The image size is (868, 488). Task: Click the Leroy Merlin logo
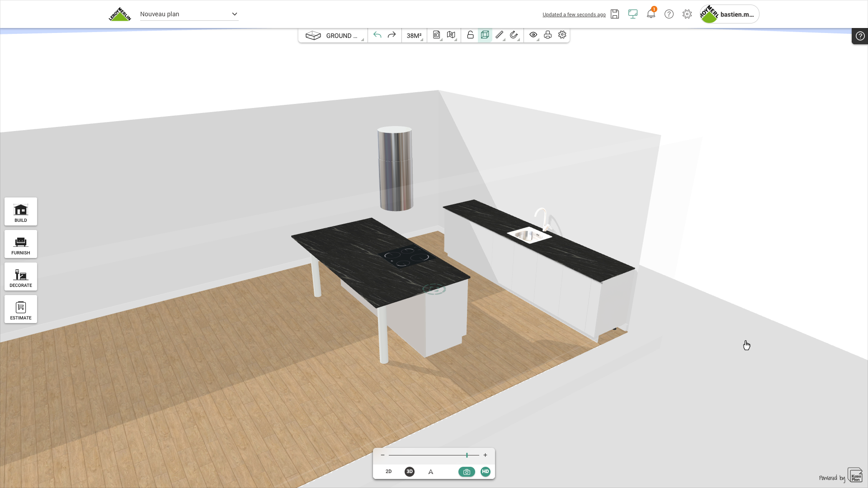(120, 14)
